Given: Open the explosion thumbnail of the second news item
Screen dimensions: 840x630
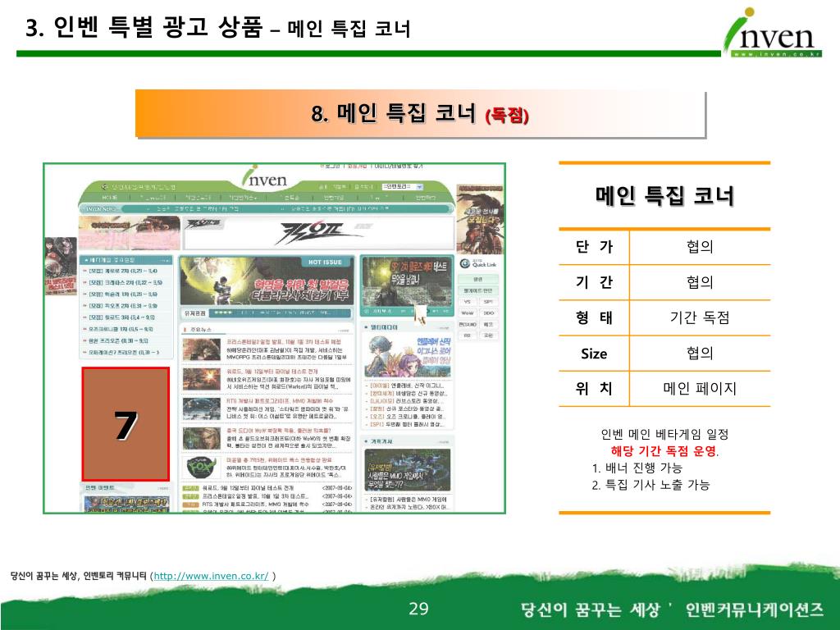Looking at the screenshot, I should click(x=202, y=378).
